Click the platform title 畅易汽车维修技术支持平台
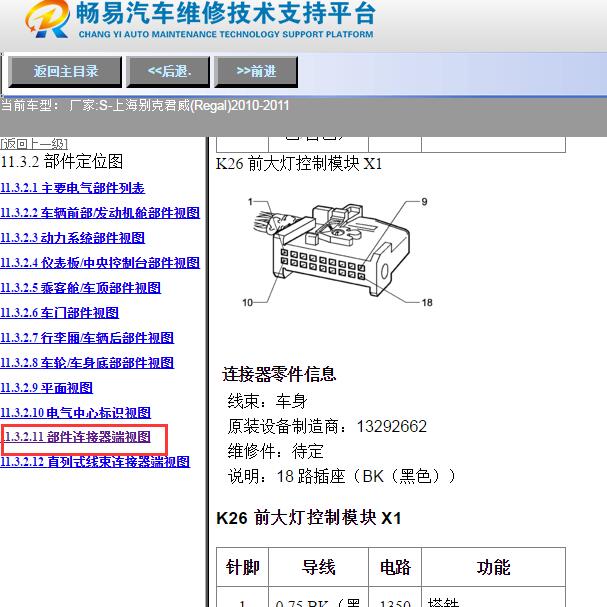 (226, 13)
